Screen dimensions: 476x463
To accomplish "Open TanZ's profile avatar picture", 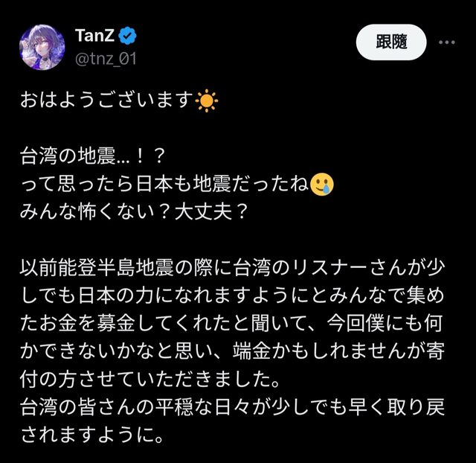I will tap(42, 47).
